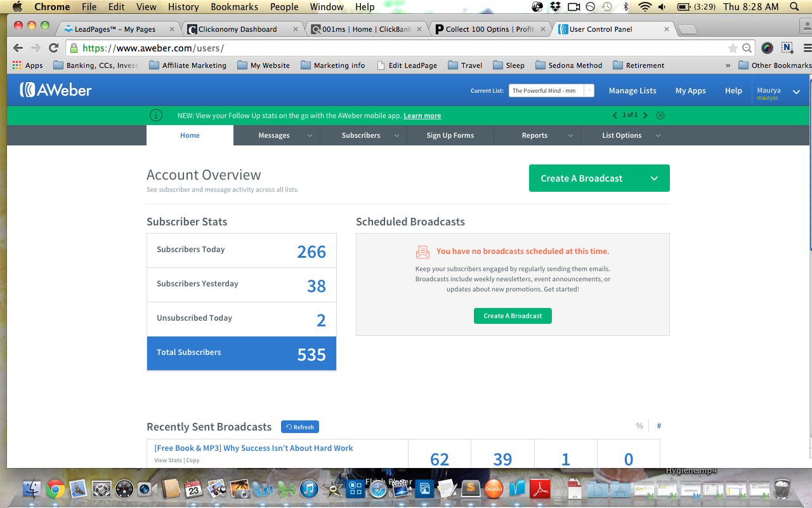Open the Apps shortcut in bookmarks bar
This screenshot has width=812, height=508.
click(28, 65)
